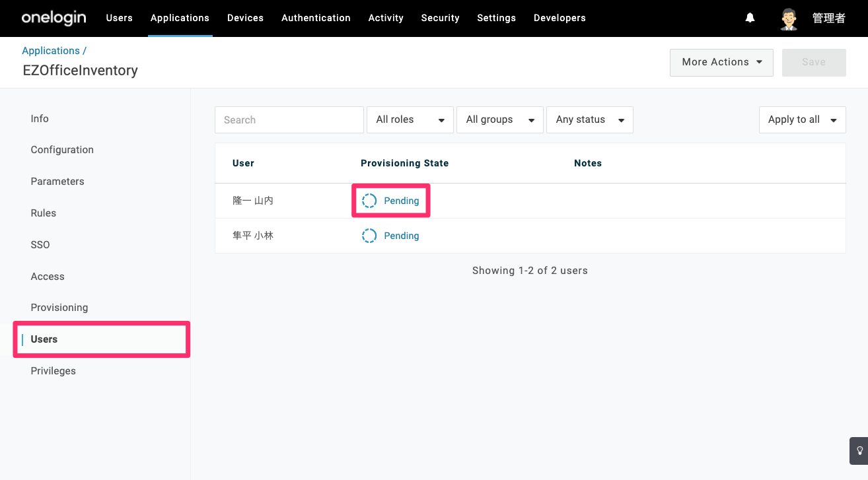
Task: Click the lightbulb help icon
Action: pyautogui.click(x=859, y=451)
